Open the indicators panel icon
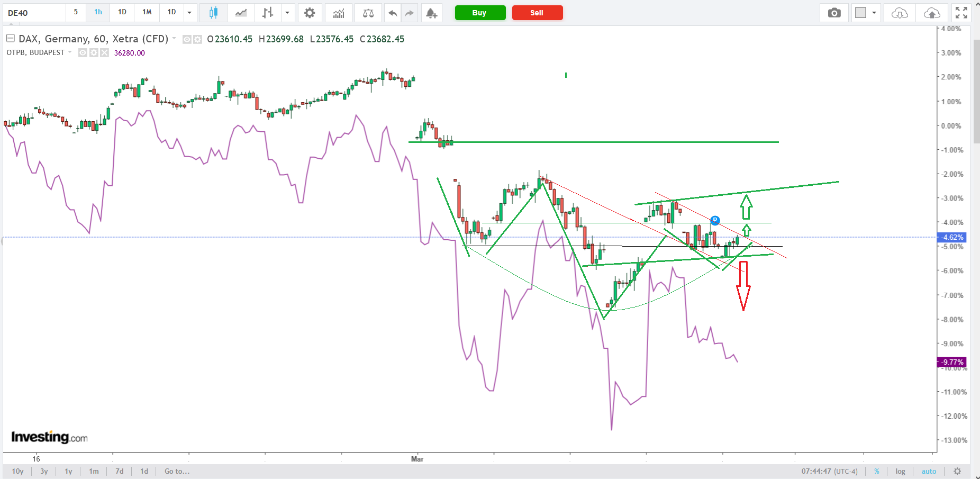 339,13
